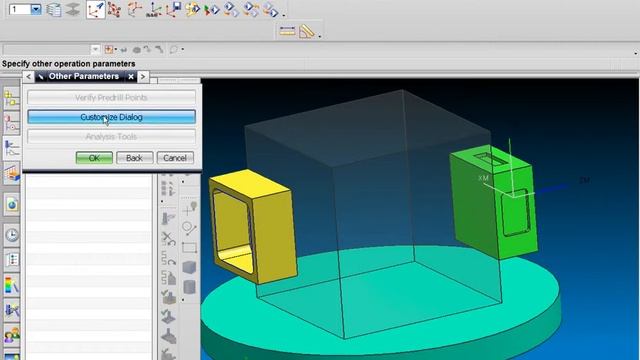Open the rainbow color palette sidebar tab

click(x=12, y=284)
